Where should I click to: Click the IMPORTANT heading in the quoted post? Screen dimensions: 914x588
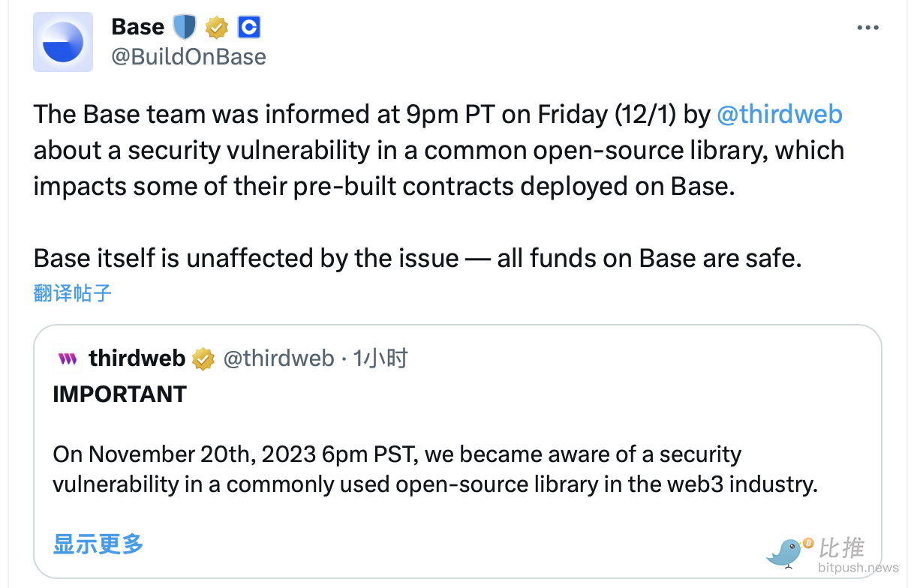click(x=119, y=394)
